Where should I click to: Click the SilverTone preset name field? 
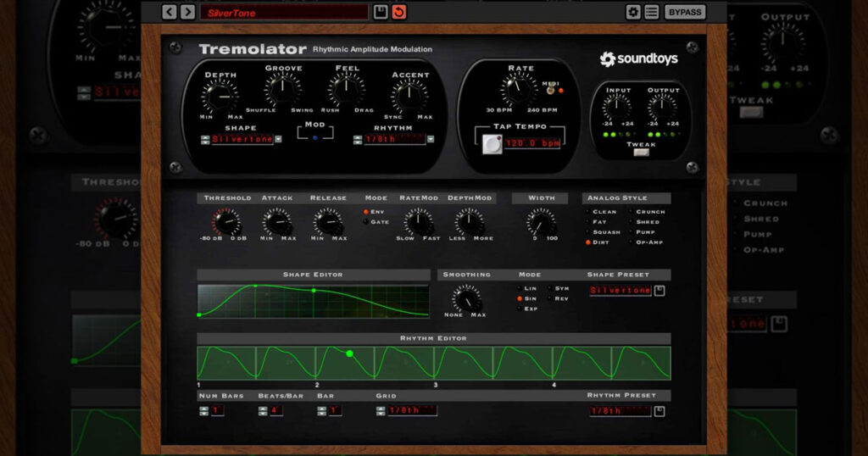coord(284,12)
